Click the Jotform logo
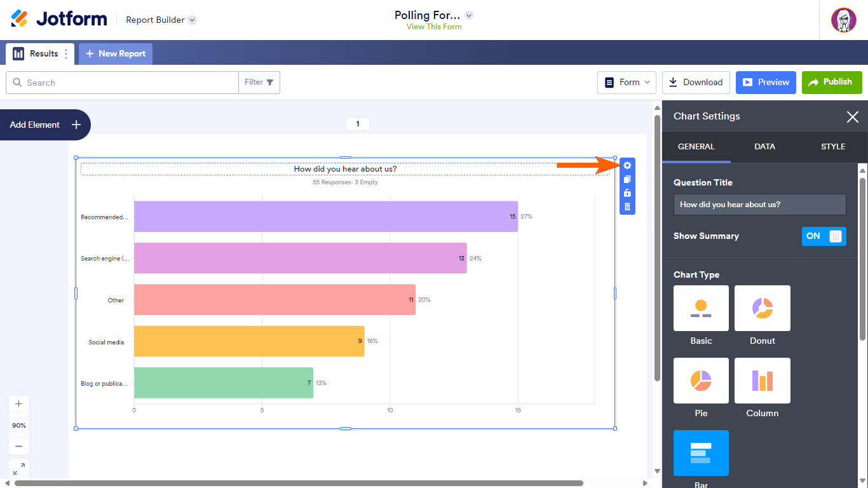Image resolution: width=868 pixels, height=488 pixels. (59, 19)
